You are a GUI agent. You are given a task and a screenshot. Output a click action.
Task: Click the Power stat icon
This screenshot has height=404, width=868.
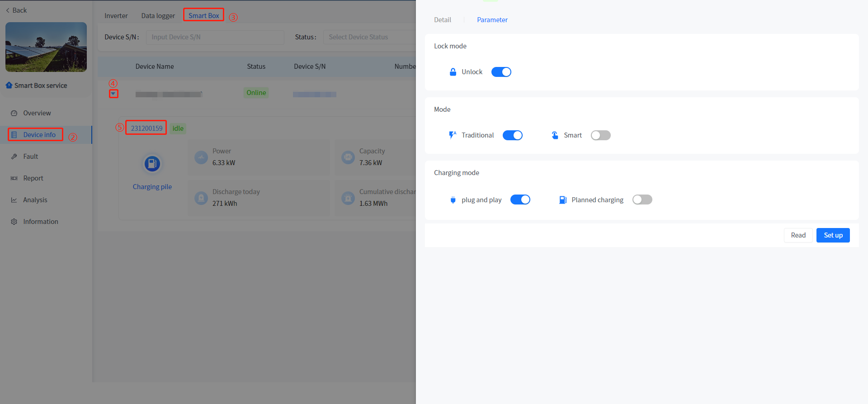(201, 157)
